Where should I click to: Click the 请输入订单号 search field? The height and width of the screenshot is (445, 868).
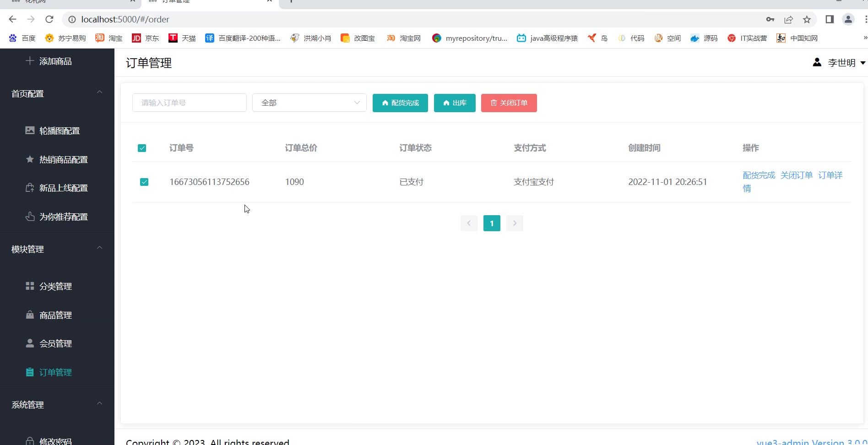pyautogui.click(x=190, y=103)
